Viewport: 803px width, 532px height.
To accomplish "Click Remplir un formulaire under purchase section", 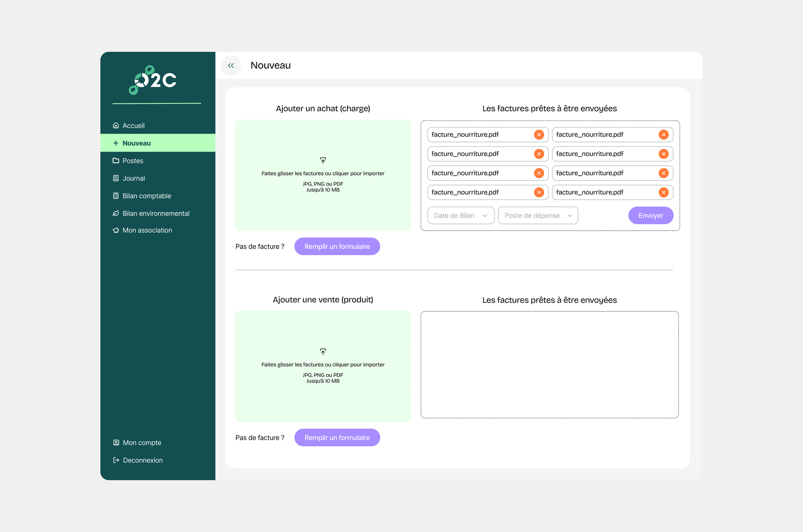I will pyautogui.click(x=337, y=246).
